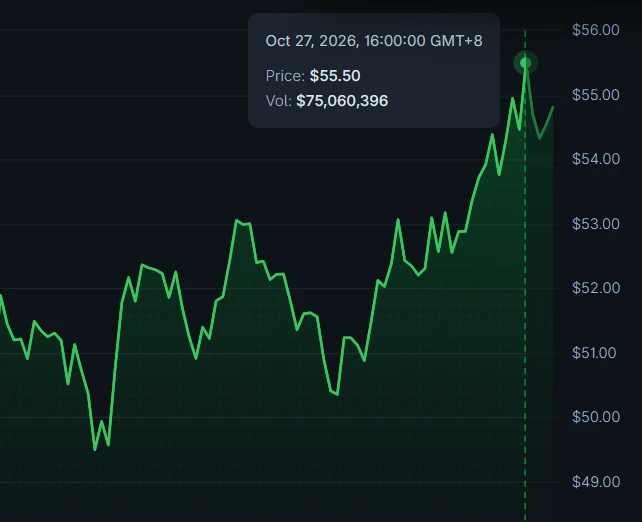Click the $51.00 price axis label

594,353
